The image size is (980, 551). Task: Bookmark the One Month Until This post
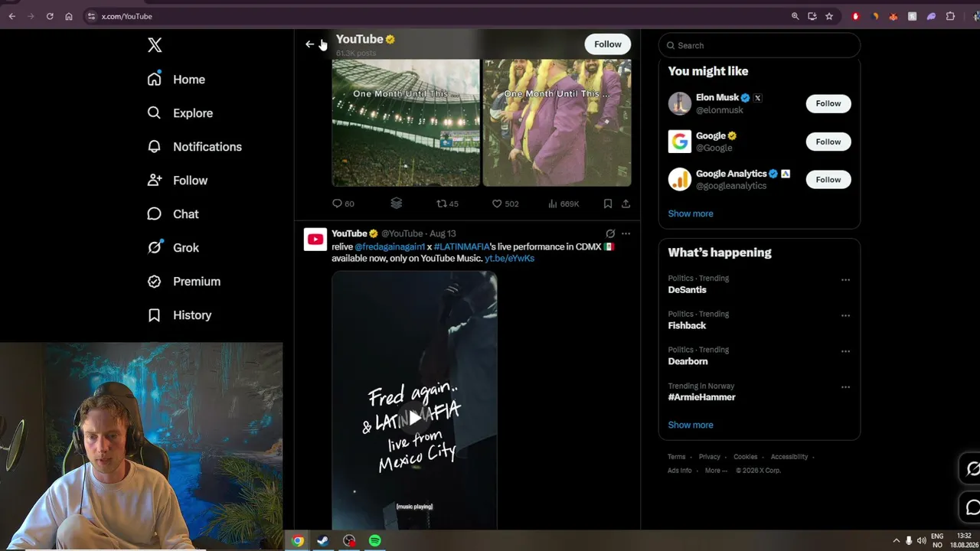(608, 204)
